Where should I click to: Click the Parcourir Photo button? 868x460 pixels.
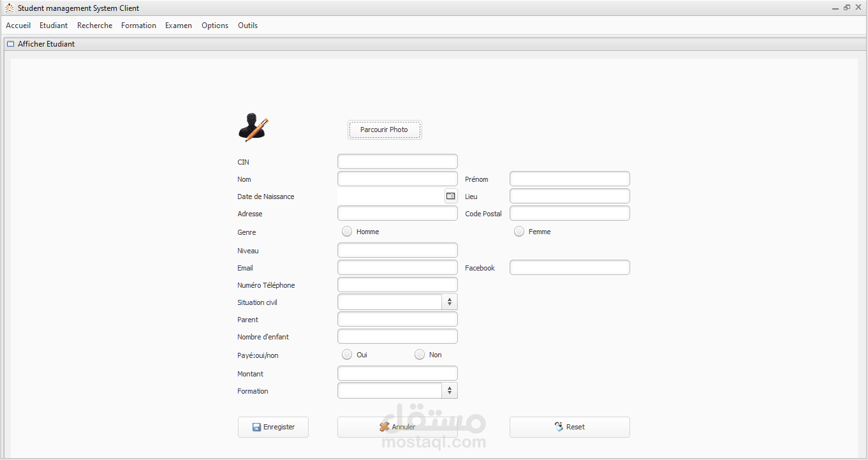coord(385,130)
